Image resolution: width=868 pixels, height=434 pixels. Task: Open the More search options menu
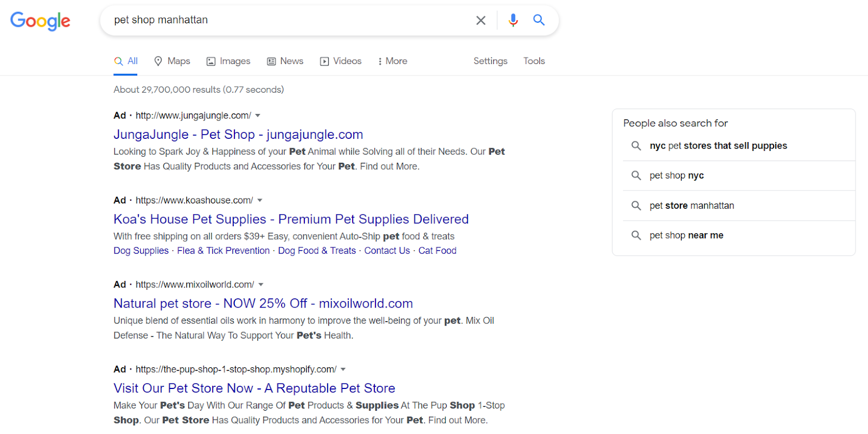click(x=392, y=61)
